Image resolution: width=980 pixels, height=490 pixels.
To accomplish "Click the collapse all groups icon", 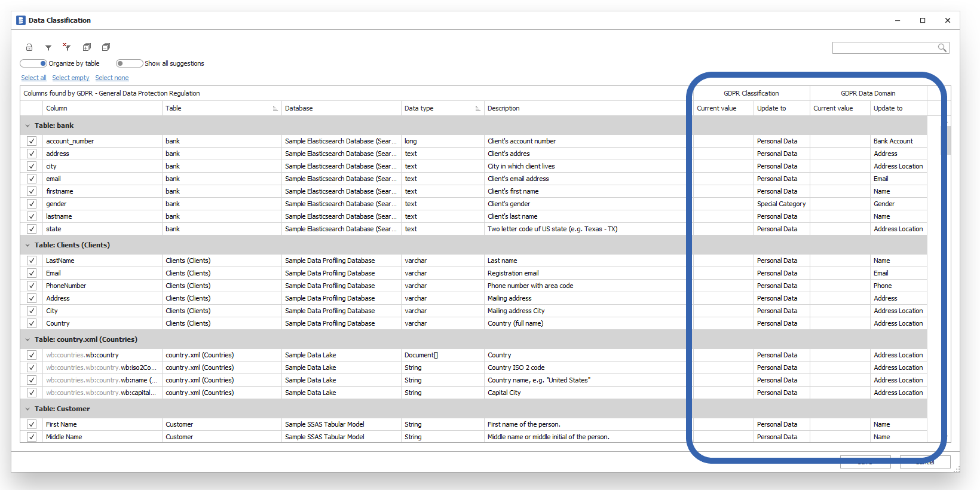I will coord(106,47).
